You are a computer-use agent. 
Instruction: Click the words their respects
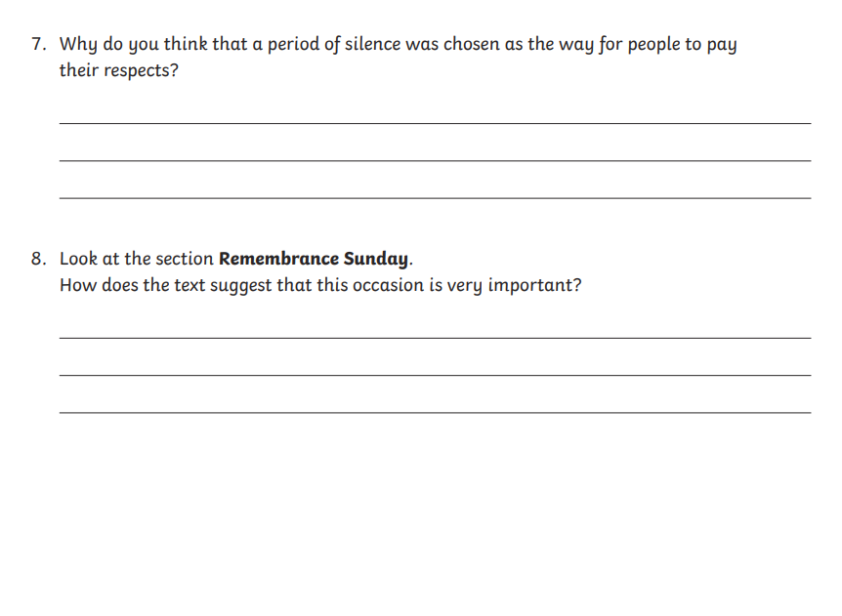(x=114, y=71)
